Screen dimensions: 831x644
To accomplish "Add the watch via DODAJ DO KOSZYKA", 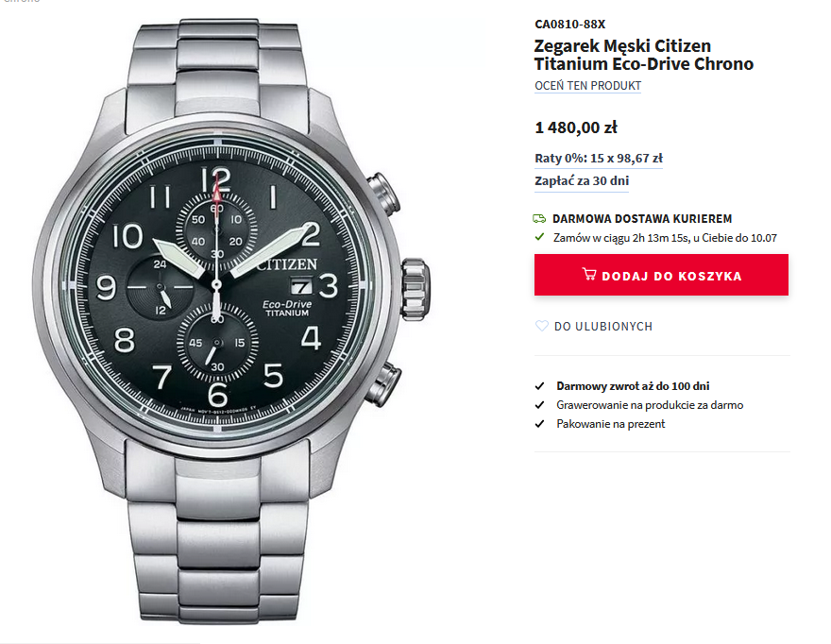I will [661, 275].
